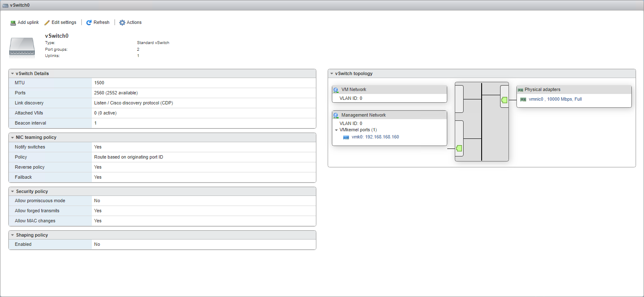Collapse the NIC teaming policy section
Viewport: 644px width, 297px height.
pyautogui.click(x=13, y=138)
